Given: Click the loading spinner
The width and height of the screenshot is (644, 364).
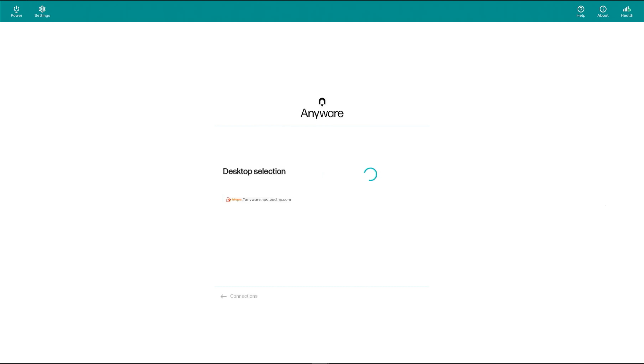Looking at the screenshot, I should [370, 174].
